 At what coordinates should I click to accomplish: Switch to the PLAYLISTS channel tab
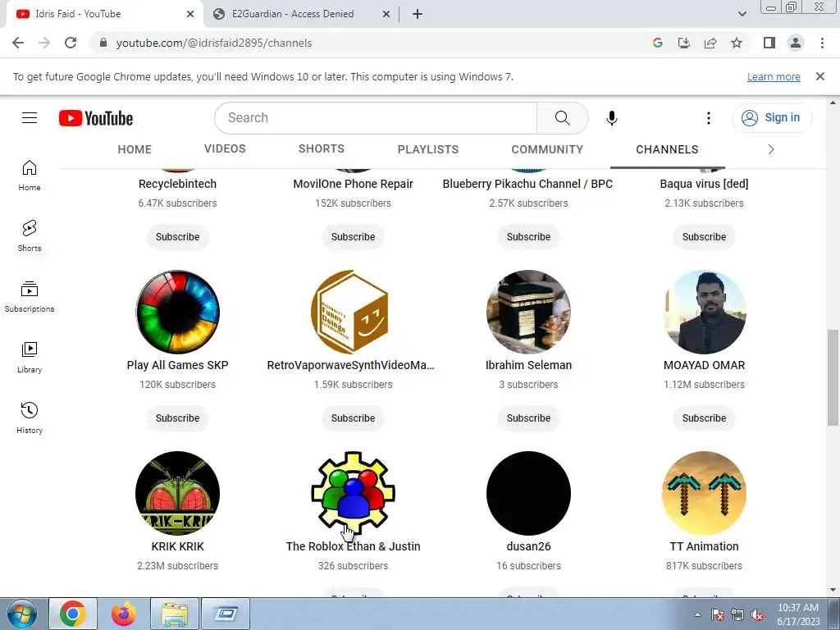(x=428, y=149)
